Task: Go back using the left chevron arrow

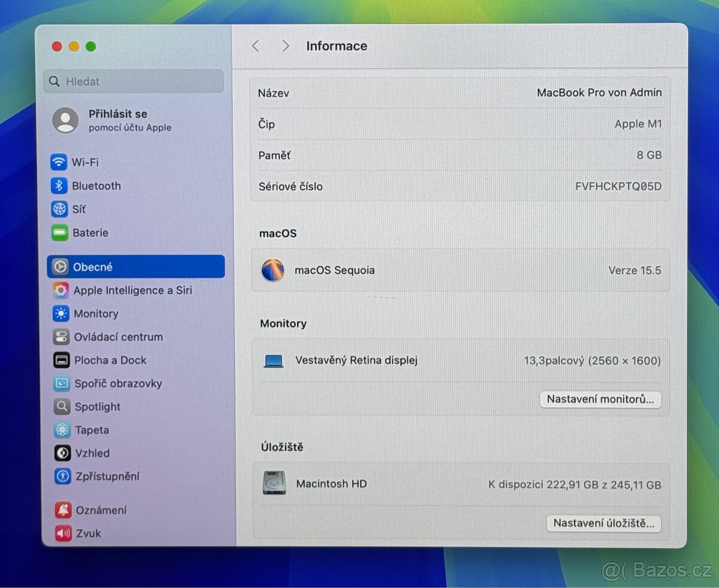Action: (255, 46)
